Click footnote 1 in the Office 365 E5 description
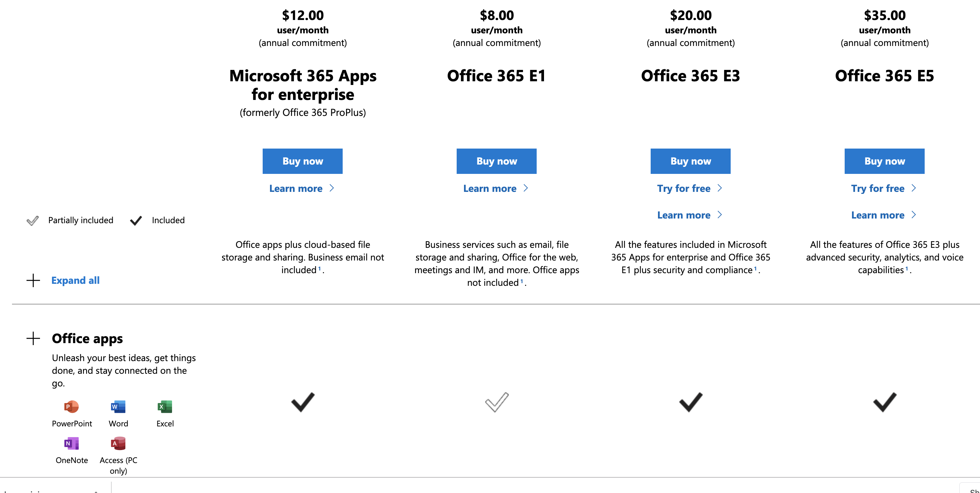 click(x=907, y=269)
